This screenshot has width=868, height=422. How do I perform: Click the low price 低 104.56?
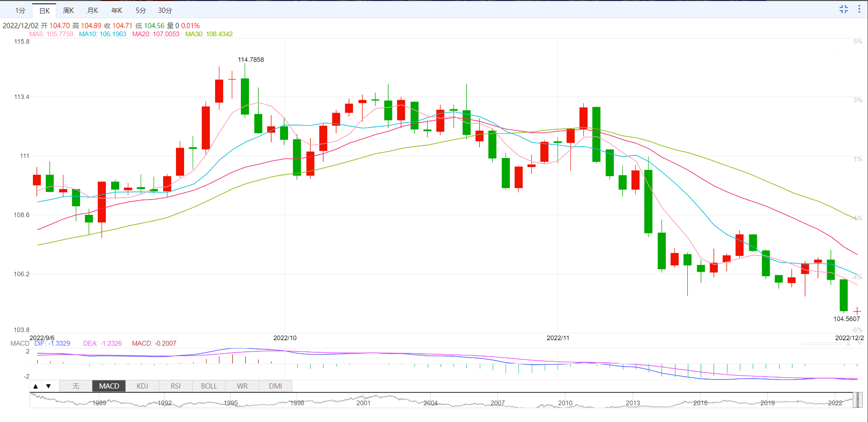(150, 26)
